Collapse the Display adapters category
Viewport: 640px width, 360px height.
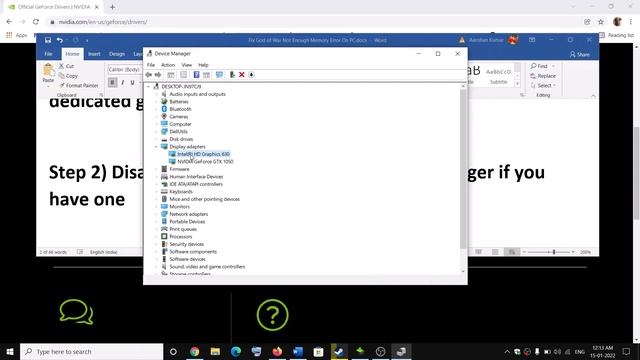(x=157, y=147)
